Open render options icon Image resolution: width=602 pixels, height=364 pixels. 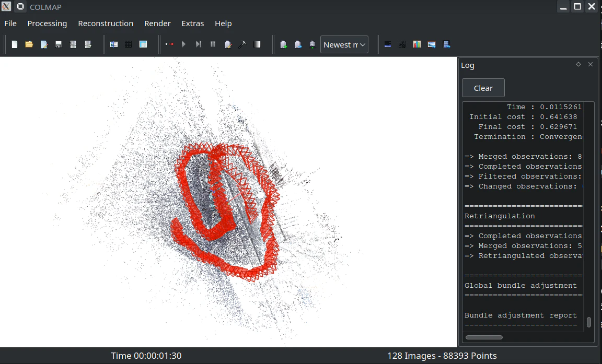click(x=312, y=44)
